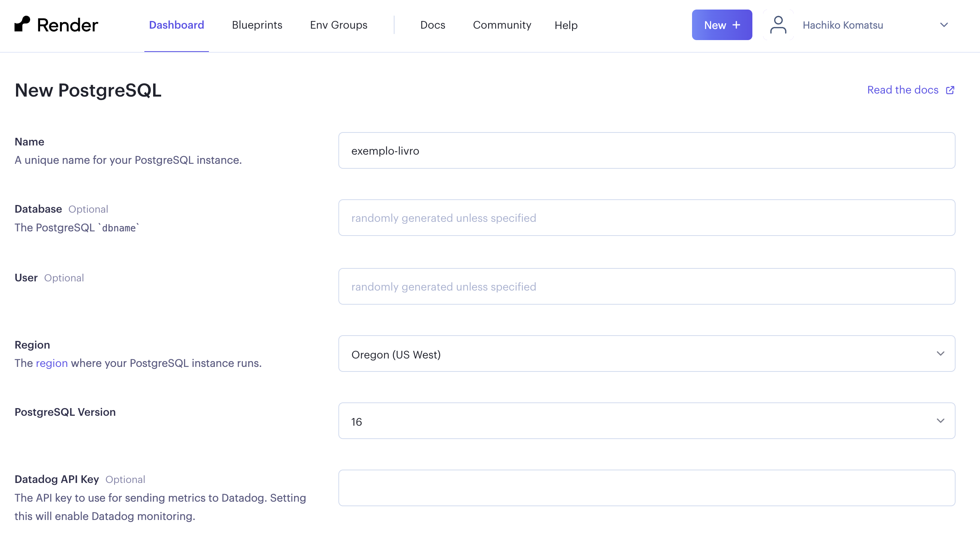The image size is (980, 549).
Task: Click the region hyperlink in description
Action: click(x=52, y=363)
